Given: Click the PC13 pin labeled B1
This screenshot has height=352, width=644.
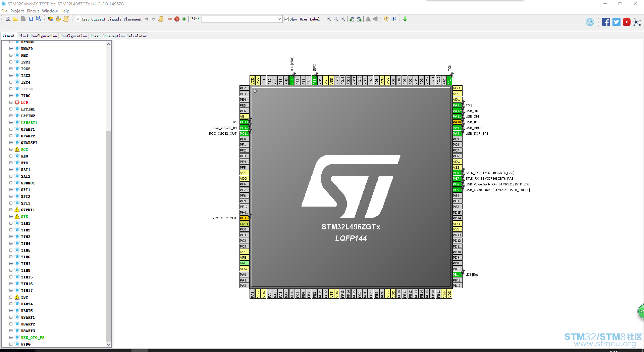Looking at the screenshot, I should [x=244, y=122].
